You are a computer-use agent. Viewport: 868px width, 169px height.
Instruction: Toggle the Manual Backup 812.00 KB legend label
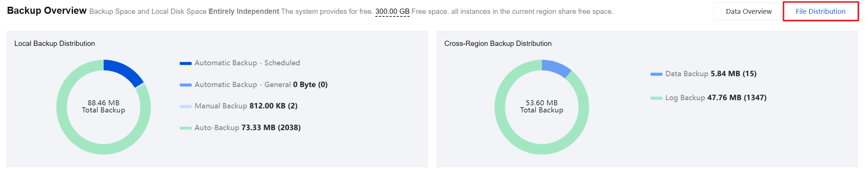pyautogui.click(x=246, y=106)
